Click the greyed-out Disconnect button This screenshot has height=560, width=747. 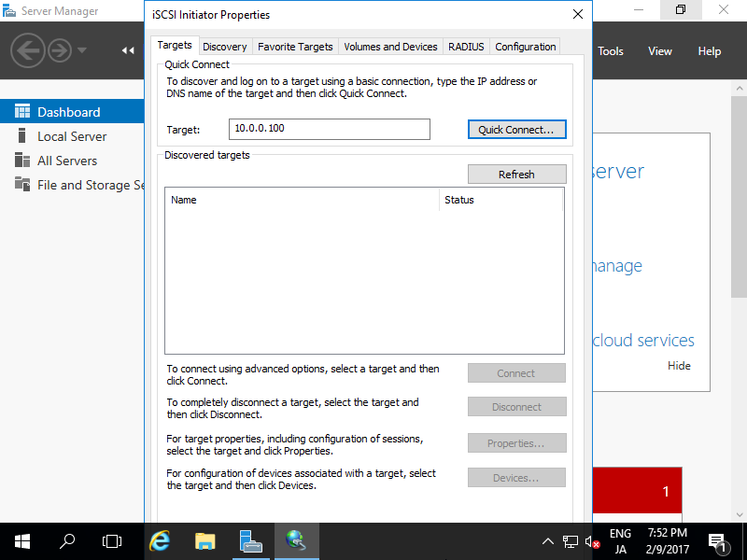517,407
